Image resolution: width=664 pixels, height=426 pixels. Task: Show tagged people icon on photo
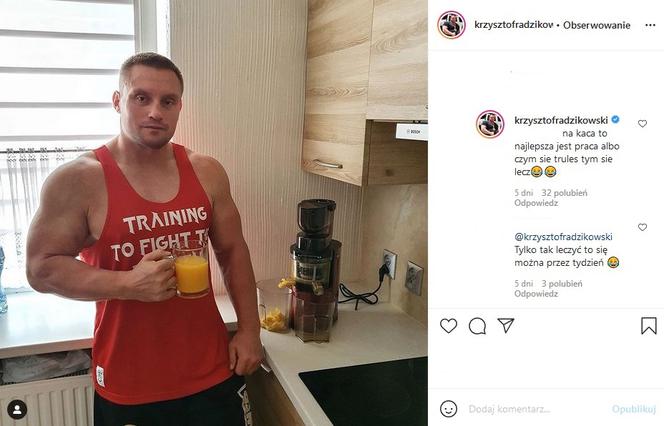pos(17,409)
